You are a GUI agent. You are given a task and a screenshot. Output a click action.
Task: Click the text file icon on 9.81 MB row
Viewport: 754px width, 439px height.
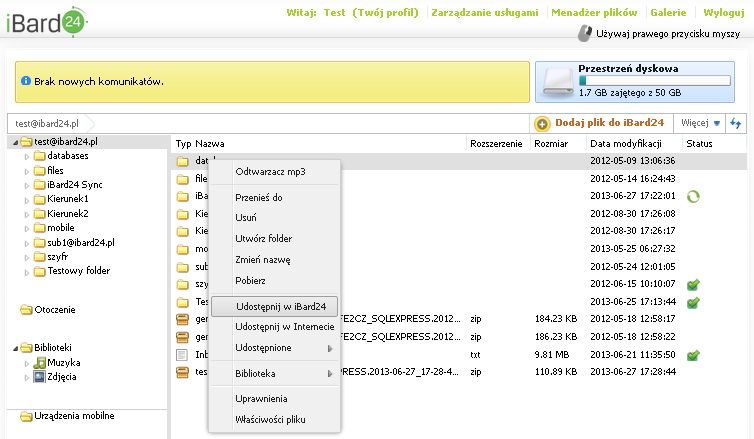(182, 355)
